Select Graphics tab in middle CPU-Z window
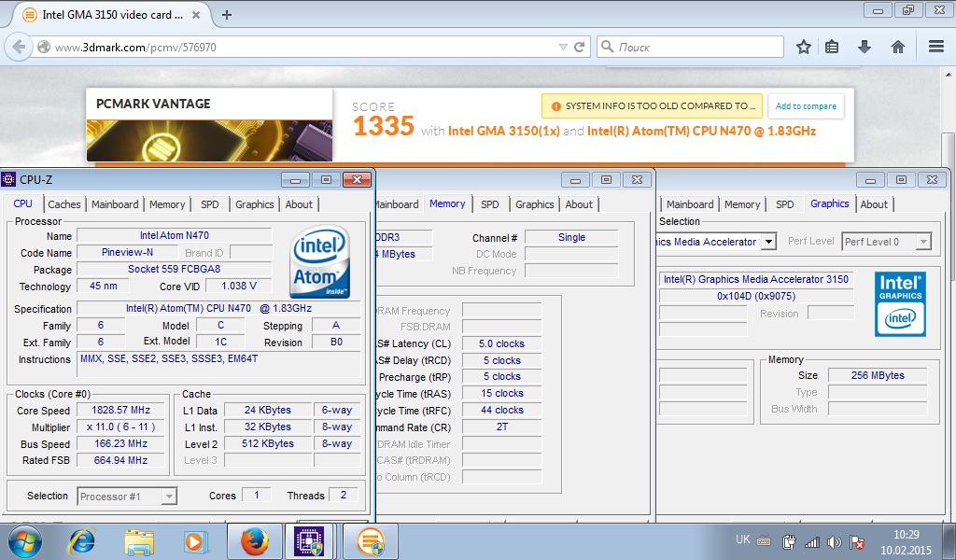This screenshot has height=560, width=956. (x=534, y=204)
